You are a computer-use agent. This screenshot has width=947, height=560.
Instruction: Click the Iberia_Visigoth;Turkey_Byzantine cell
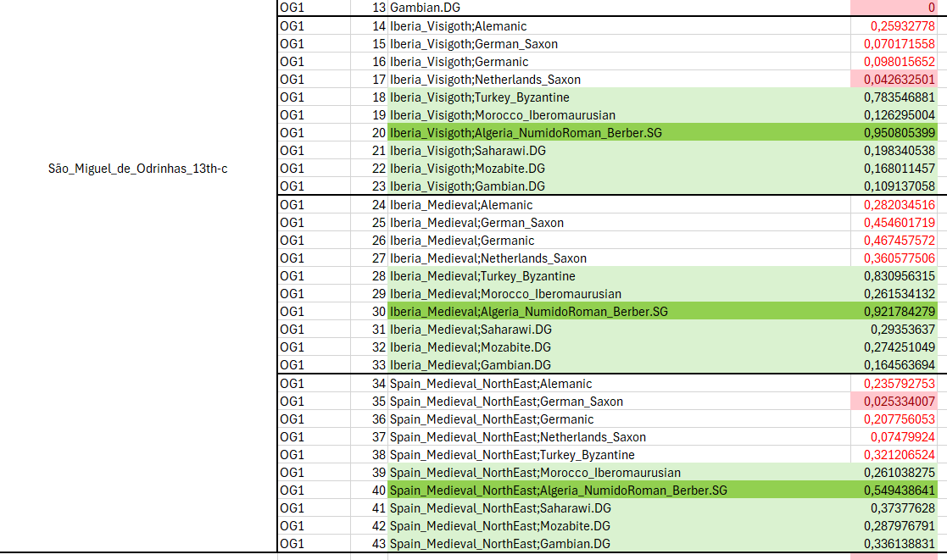pyautogui.click(x=619, y=97)
